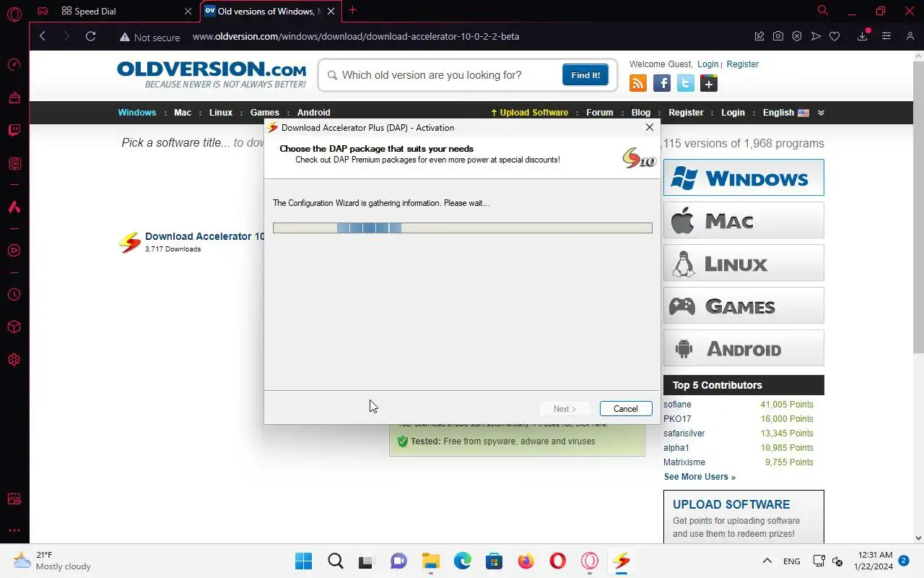924x578 pixels.
Task: Open GX Control speedometer icon in sidebar
Action: click(14, 64)
